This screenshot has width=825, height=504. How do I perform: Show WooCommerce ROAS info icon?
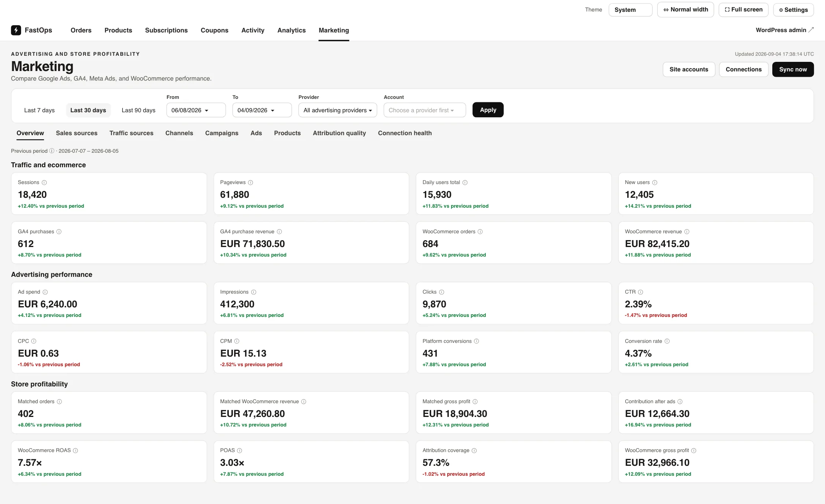76,451
